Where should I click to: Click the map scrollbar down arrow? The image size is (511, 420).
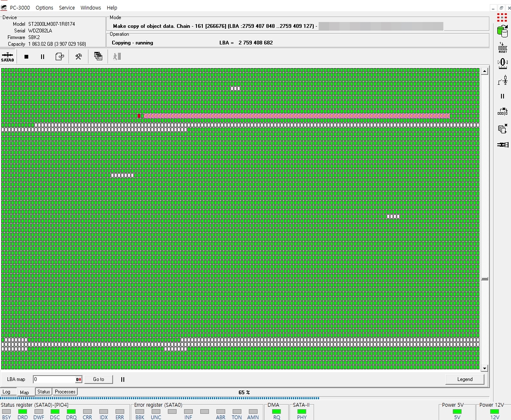[x=484, y=368]
